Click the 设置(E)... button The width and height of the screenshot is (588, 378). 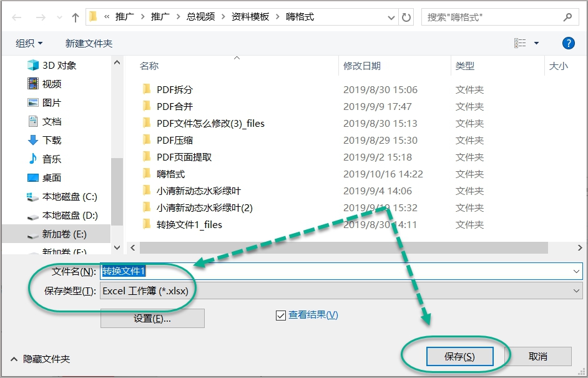coord(152,319)
